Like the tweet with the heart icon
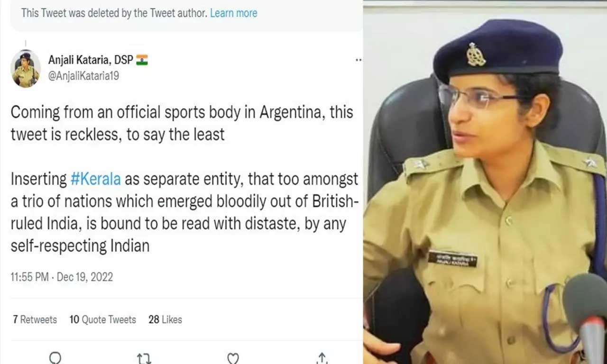The width and height of the screenshot is (607, 364). tap(233, 359)
